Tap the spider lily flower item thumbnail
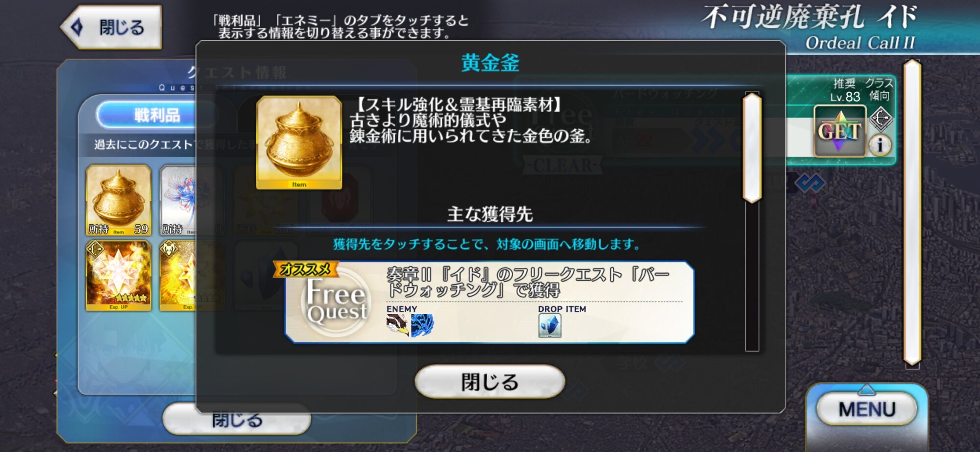This screenshot has width=980, height=452. pos(178,200)
